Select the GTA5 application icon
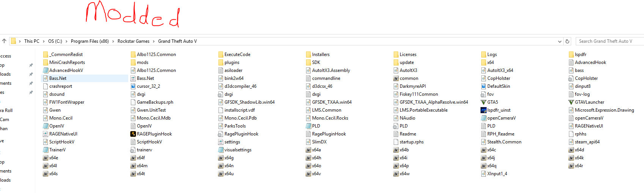644x193 pixels. pos(484,102)
